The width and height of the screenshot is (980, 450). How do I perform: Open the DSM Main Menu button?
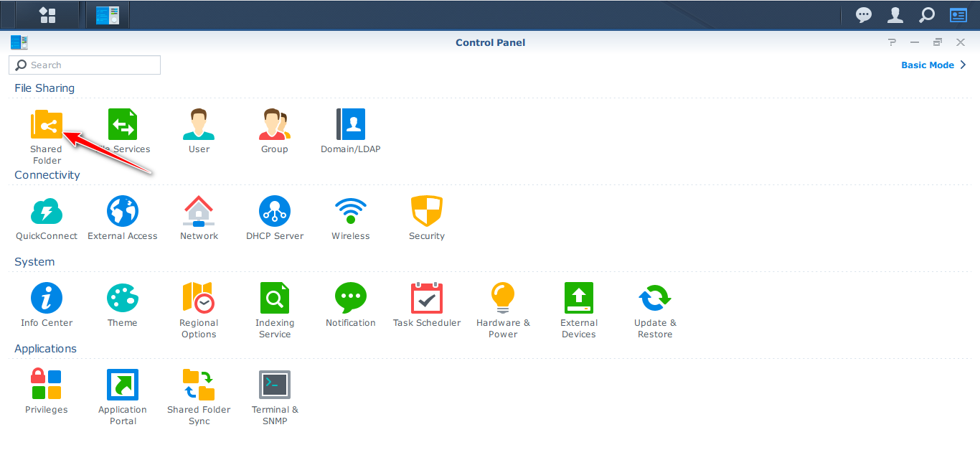pos(47,14)
